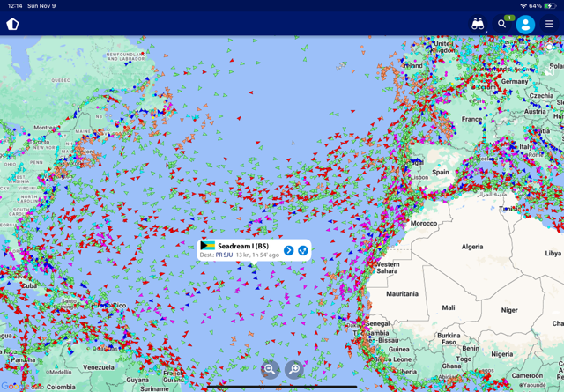Select the Seadream I (BS) vessel name
Image resolution: width=564 pixels, height=392 pixels.
(x=243, y=246)
